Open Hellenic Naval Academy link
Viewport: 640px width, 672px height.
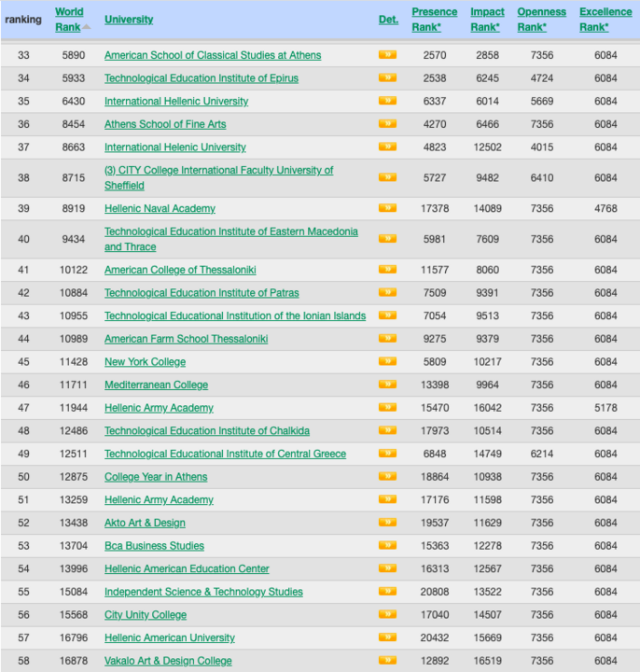tap(160, 209)
